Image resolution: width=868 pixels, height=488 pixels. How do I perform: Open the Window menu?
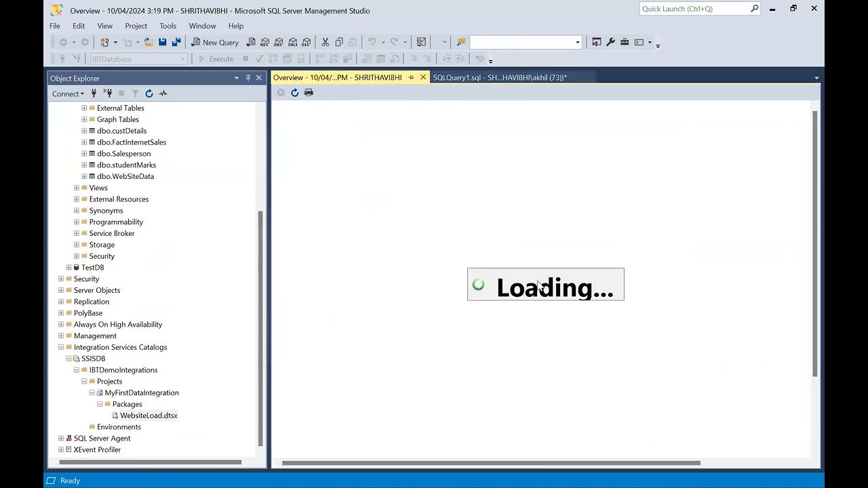pyautogui.click(x=202, y=26)
